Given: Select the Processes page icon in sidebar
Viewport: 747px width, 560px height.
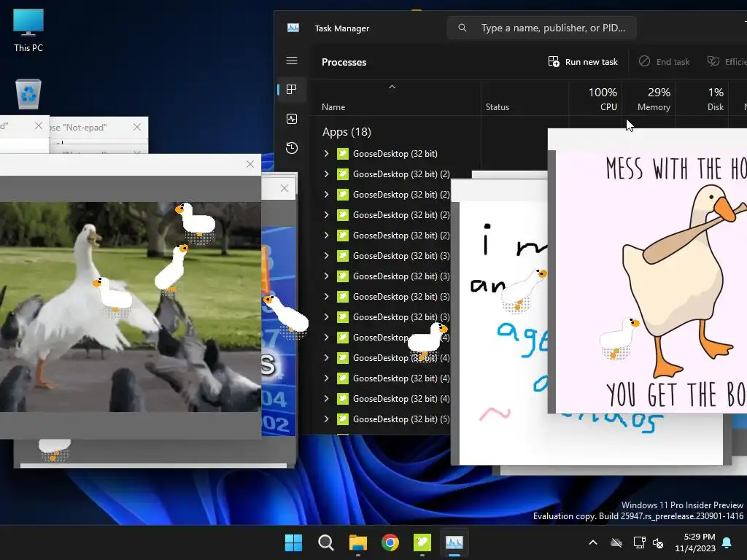Looking at the screenshot, I should tap(292, 89).
